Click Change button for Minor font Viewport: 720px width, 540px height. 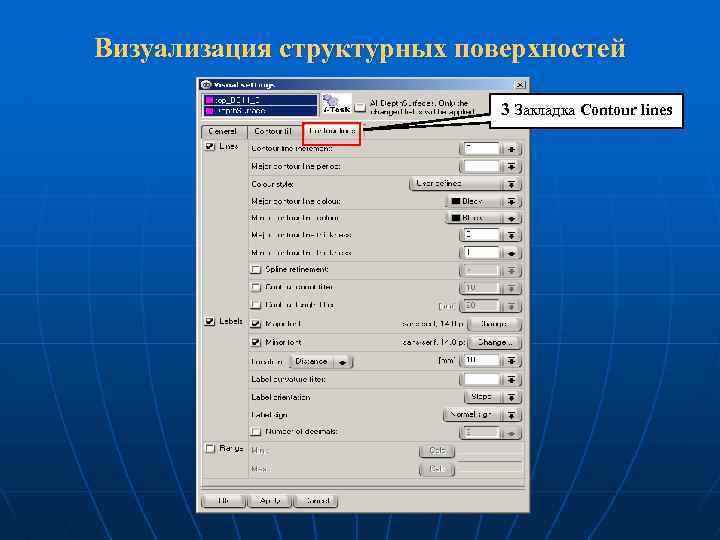[x=495, y=343]
